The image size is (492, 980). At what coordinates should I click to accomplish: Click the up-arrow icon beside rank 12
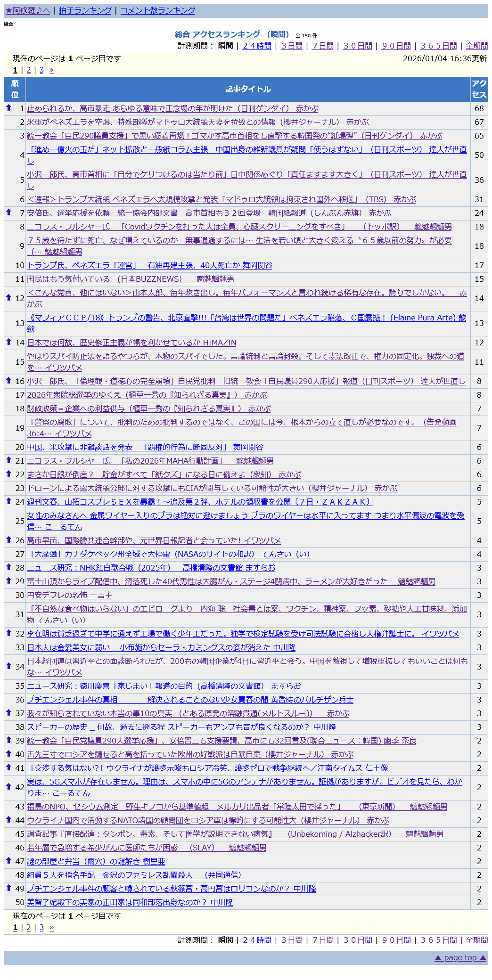[x=8, y=297]
